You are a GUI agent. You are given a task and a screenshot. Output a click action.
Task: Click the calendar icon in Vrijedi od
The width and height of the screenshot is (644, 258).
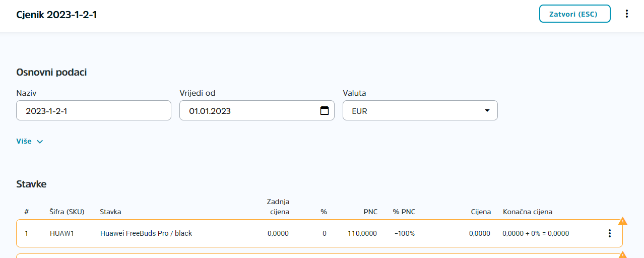click(325, 110)
